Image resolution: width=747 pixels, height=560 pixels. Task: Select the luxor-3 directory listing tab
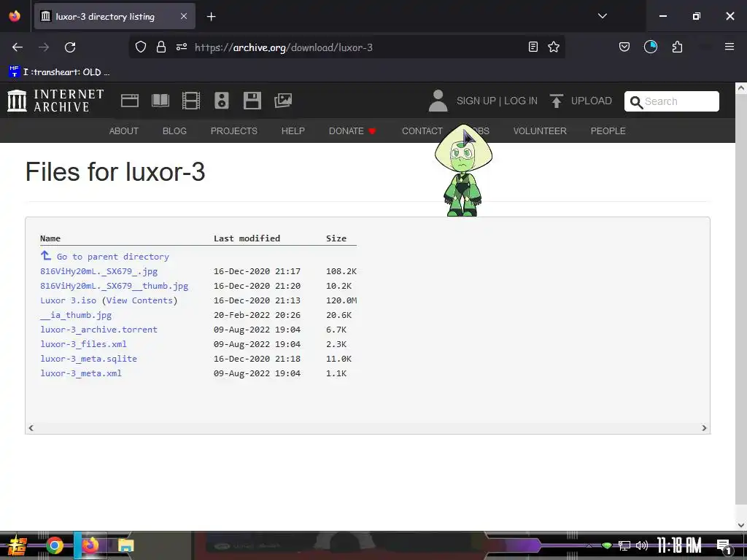pos(115,16)
